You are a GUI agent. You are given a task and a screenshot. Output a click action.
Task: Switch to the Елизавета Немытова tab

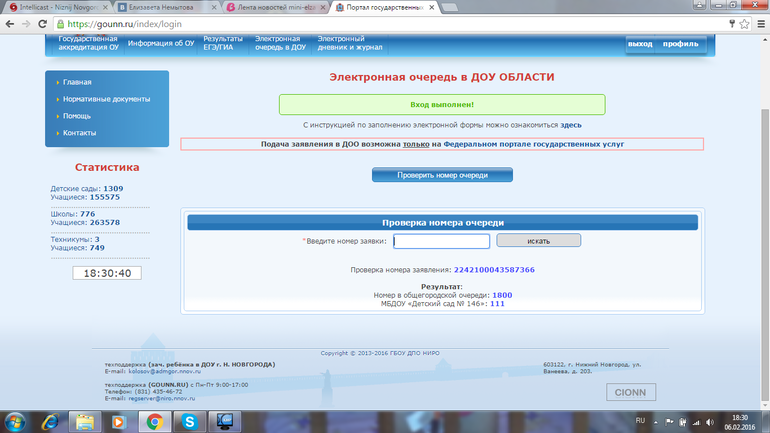160,6
